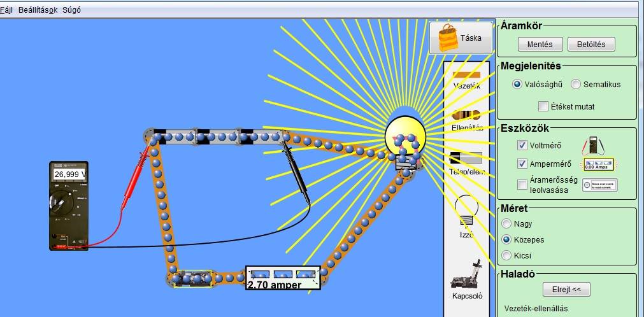Collapse advanced panel with Elrejt << button

566,290
